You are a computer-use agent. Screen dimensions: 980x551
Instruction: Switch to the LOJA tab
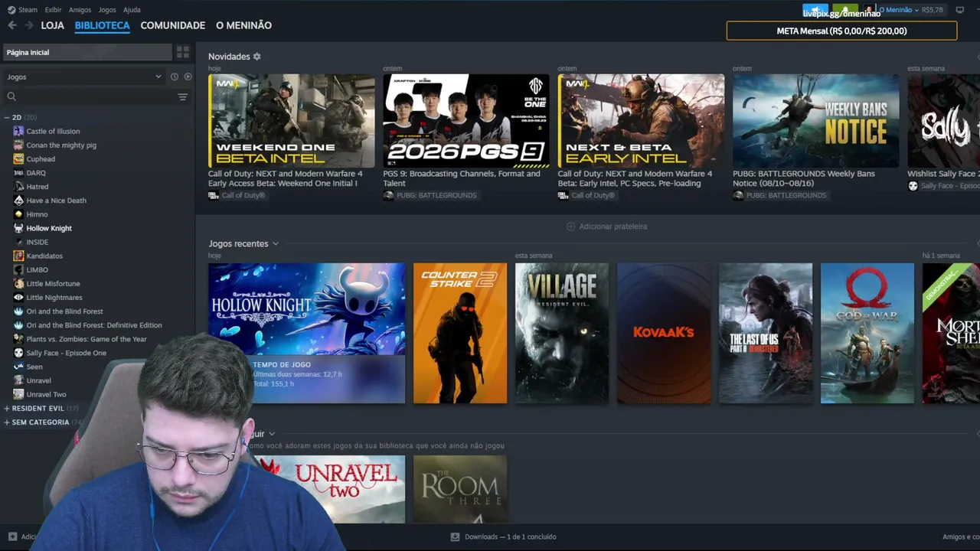(53, 25)
